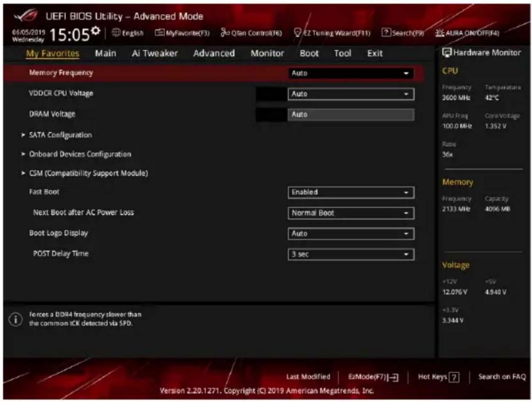Click the VDDCR CPU Voltage label
The image size is (532, 402).
[61, 93]
